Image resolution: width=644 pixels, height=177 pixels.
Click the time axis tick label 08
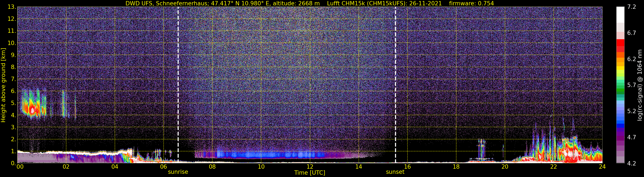(x=212, y=167)
